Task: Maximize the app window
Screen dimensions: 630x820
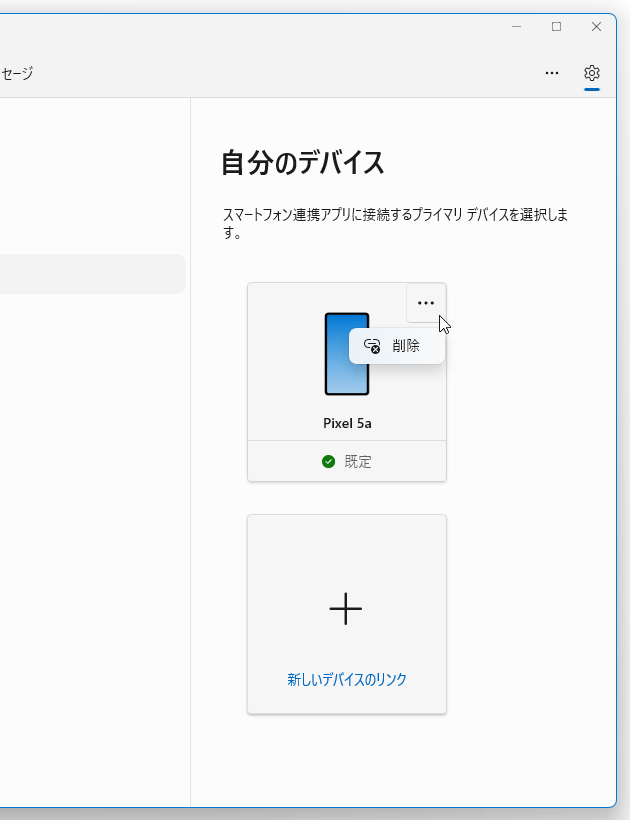Action: click(556, 27)
